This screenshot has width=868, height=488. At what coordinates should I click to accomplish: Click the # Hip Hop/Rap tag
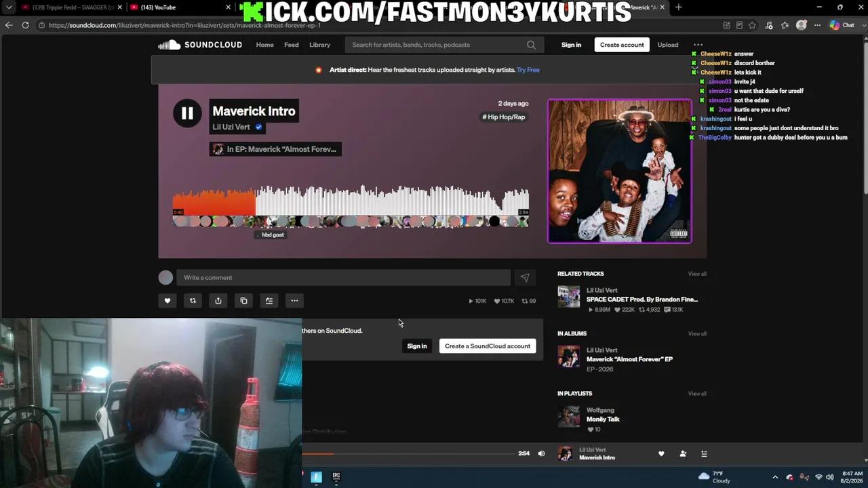[x=504, y=117]
